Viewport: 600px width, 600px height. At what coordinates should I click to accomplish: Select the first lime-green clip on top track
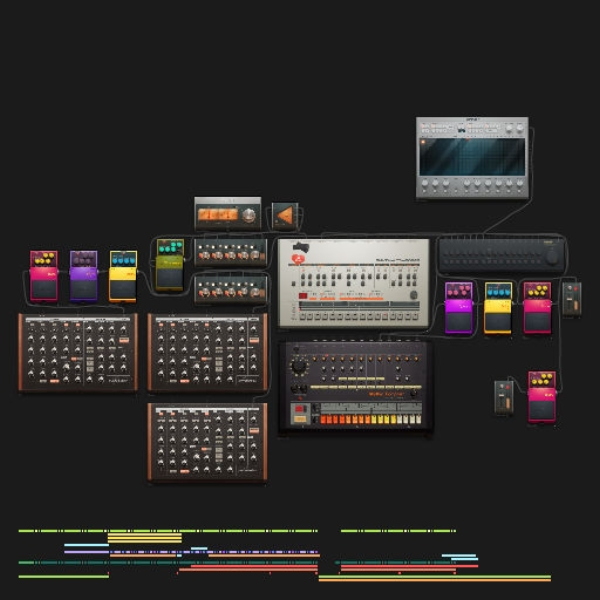[26, 531]
